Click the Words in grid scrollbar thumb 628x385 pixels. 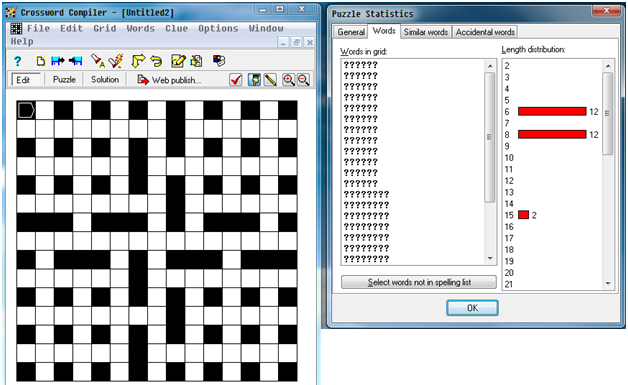point(490,137)
